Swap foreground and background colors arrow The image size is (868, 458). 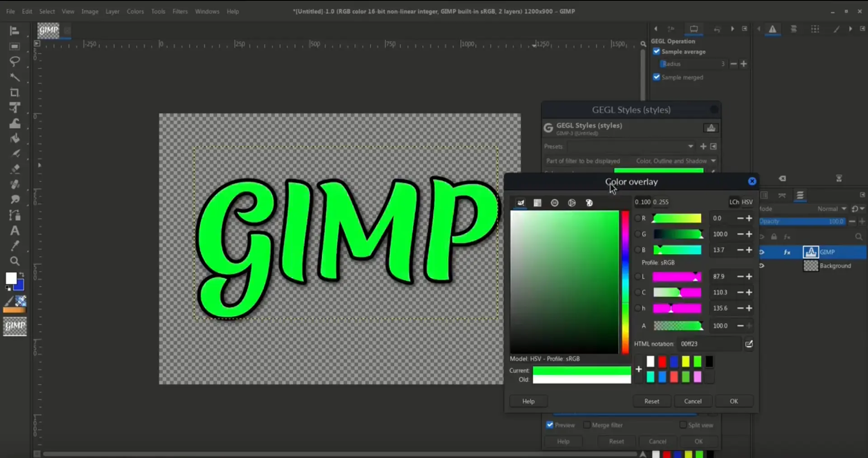[x=21, y=274]
